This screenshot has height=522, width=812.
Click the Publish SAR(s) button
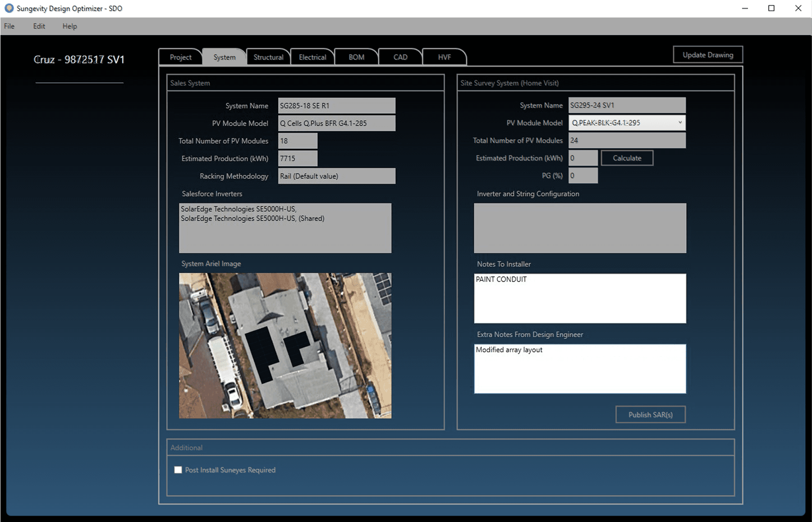tap(650, 415)
